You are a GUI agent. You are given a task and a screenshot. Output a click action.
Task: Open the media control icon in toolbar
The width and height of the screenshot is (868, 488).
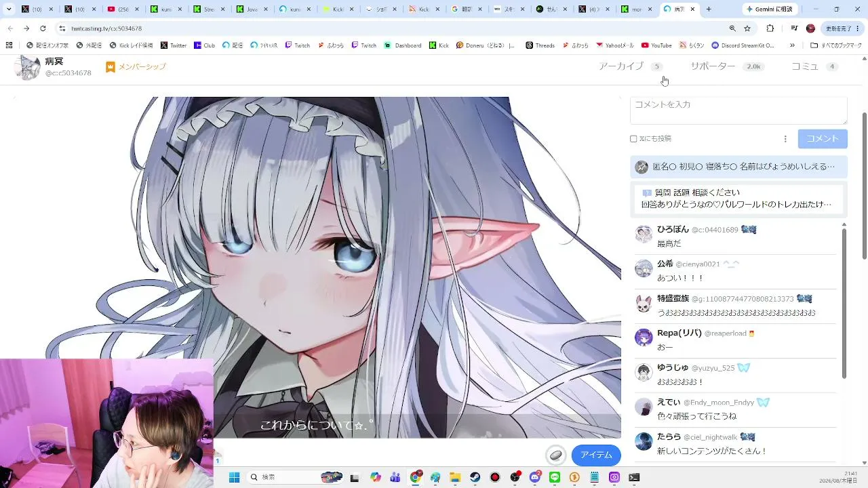[x=794, y=28]
